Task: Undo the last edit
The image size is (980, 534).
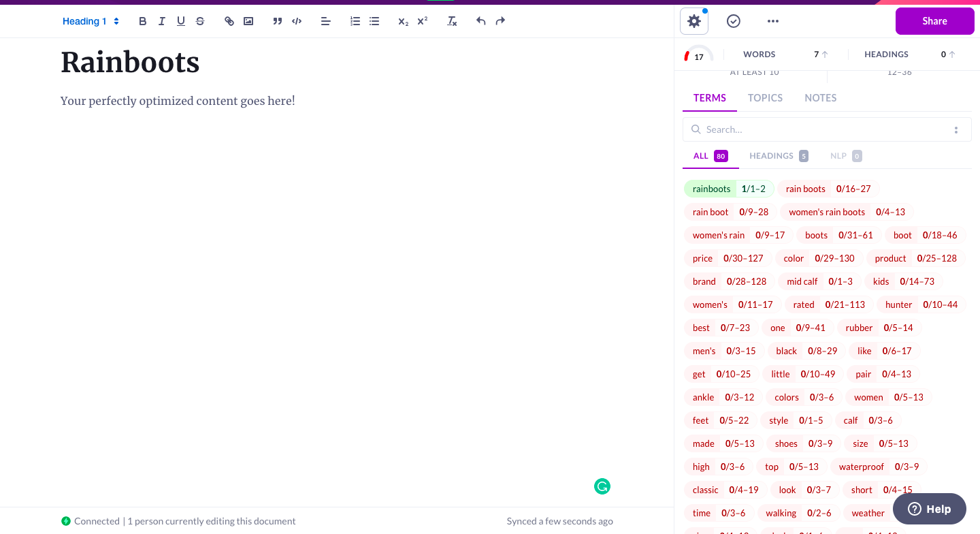Action: [x=481, y=21]
